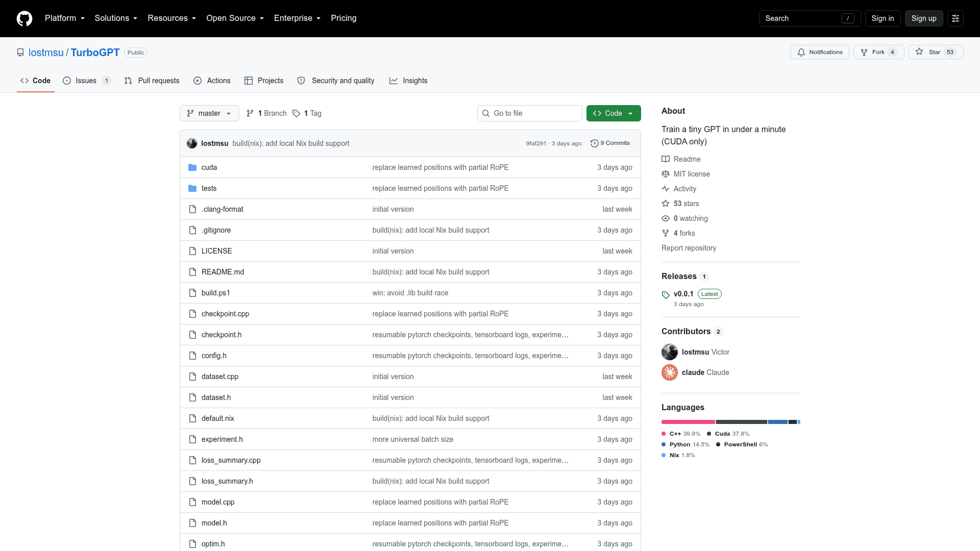980x551 pixels.
Task: Open the v0.0.1 release tag
Action: pyautogui.click(x=683, y=294)
